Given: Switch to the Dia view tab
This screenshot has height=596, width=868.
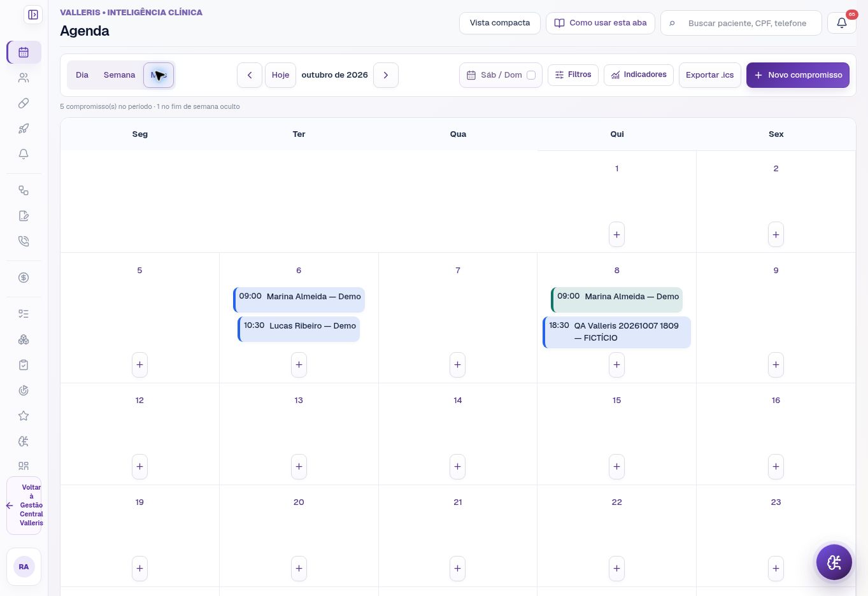Looking at the screenshot, I should coord(82,75).
